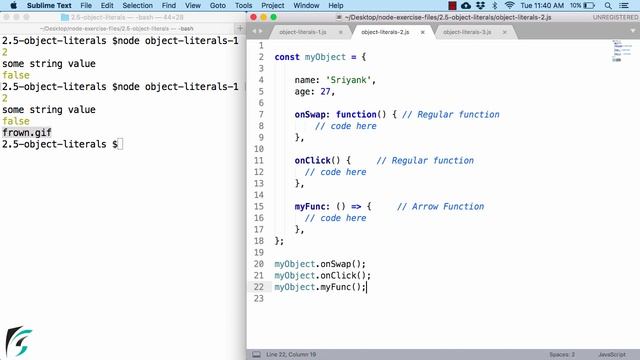Screen dimensions: 640x360
Task: Open Notification Center list icon
Action: pyautogui.click(x=624, y=5)
